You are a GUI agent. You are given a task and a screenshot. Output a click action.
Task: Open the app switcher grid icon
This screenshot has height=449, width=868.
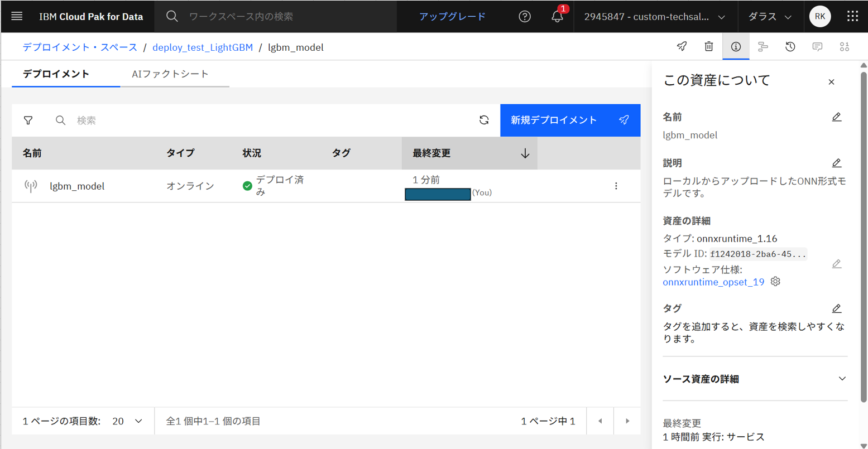coord(852,16)
